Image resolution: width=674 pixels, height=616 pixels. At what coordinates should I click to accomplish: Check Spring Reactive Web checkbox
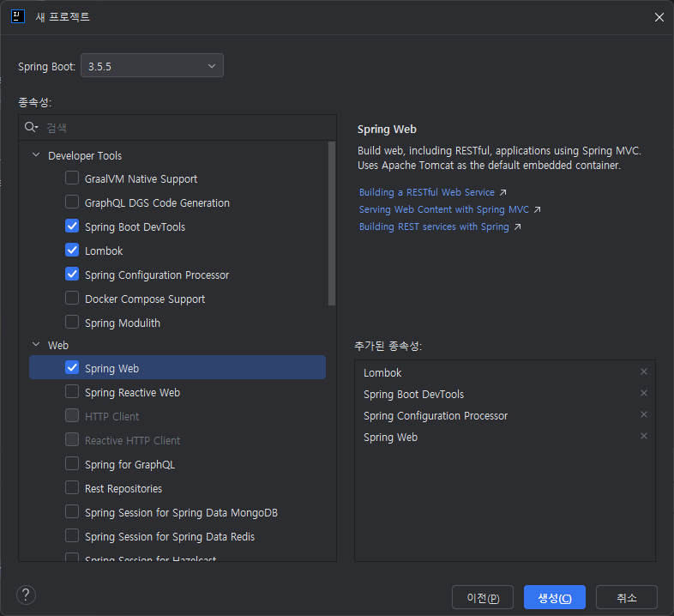point(72,391)
